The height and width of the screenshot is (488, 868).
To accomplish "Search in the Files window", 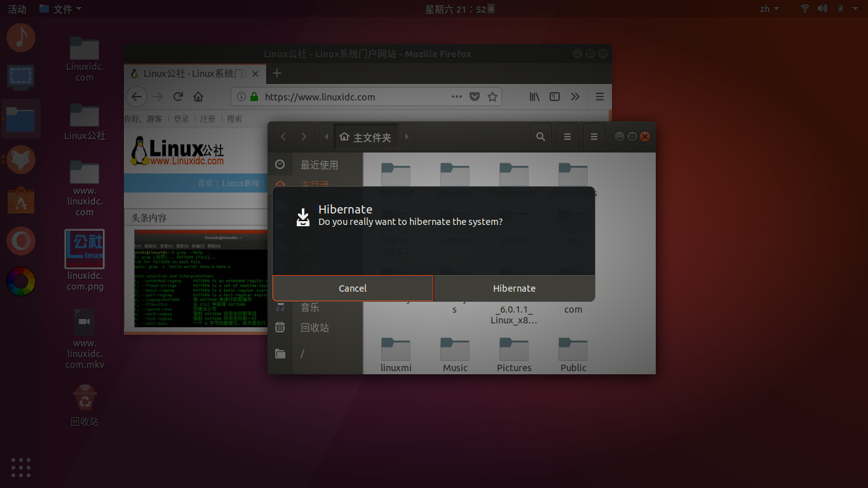I will (x=541, y=137).
